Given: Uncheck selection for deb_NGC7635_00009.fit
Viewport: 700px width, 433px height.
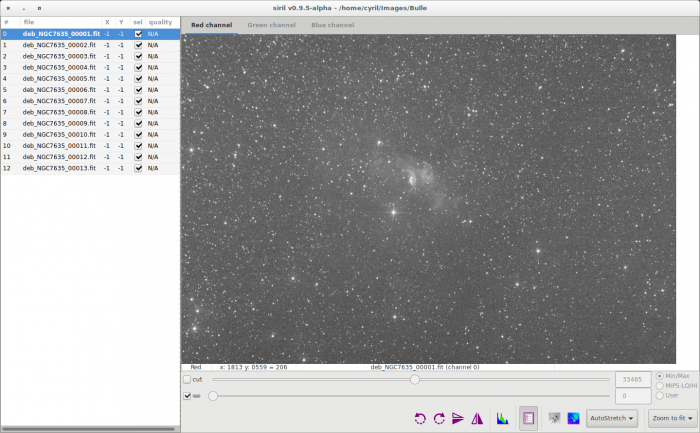Looking at the screenshot, I should tap(138, 123).
